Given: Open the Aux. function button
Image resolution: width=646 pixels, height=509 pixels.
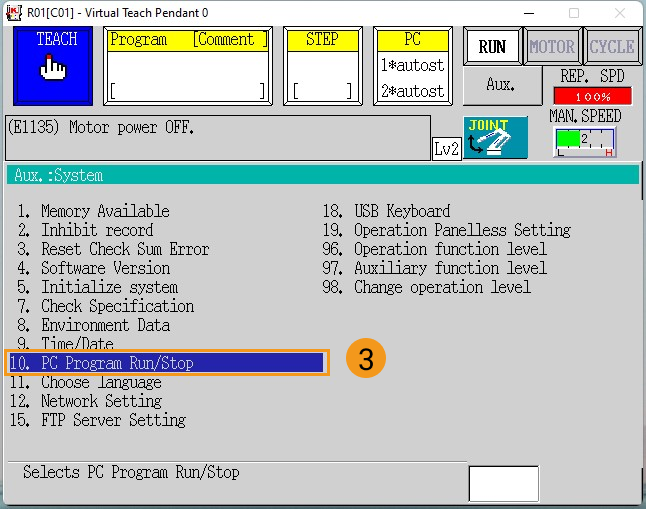Looking at the screenshot, I should click(502, 85).
